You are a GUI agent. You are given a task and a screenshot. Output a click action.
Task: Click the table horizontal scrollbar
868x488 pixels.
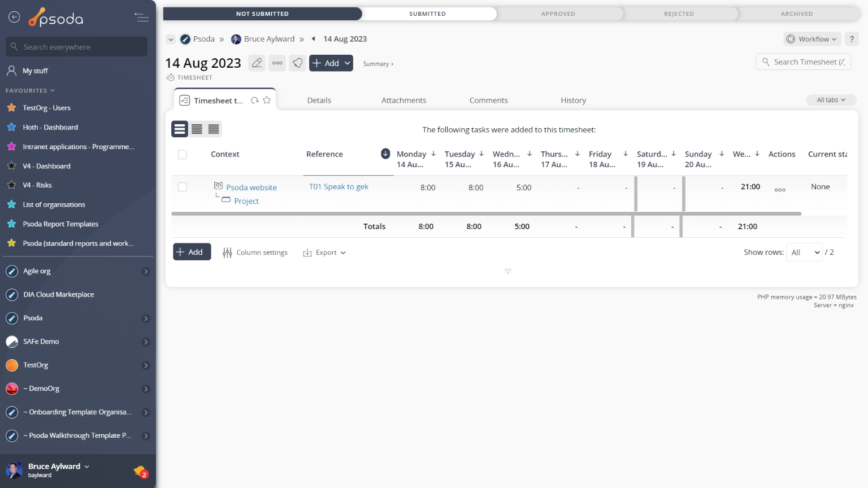tap(486, 213)
